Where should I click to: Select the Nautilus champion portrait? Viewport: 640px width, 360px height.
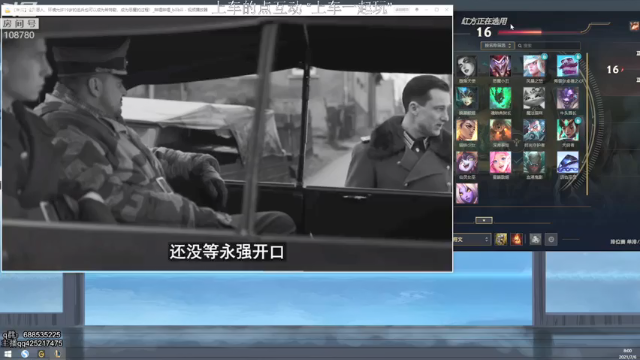[x=500, y=130]
